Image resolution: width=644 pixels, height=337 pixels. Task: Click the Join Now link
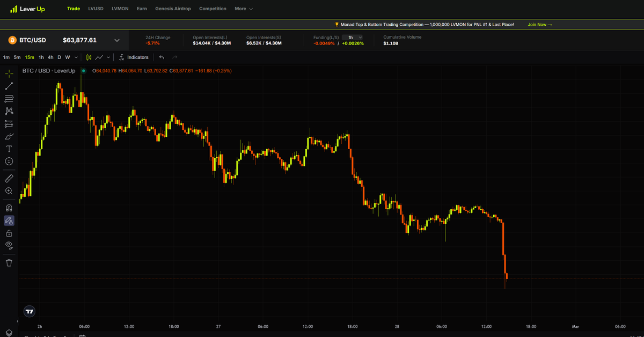[540, 25]
